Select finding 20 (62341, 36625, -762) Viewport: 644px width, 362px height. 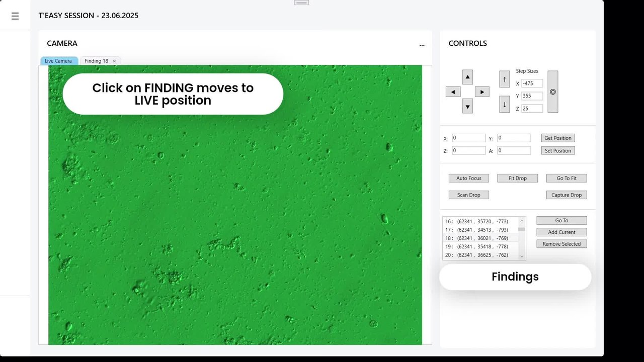click(x=480, y=255)
